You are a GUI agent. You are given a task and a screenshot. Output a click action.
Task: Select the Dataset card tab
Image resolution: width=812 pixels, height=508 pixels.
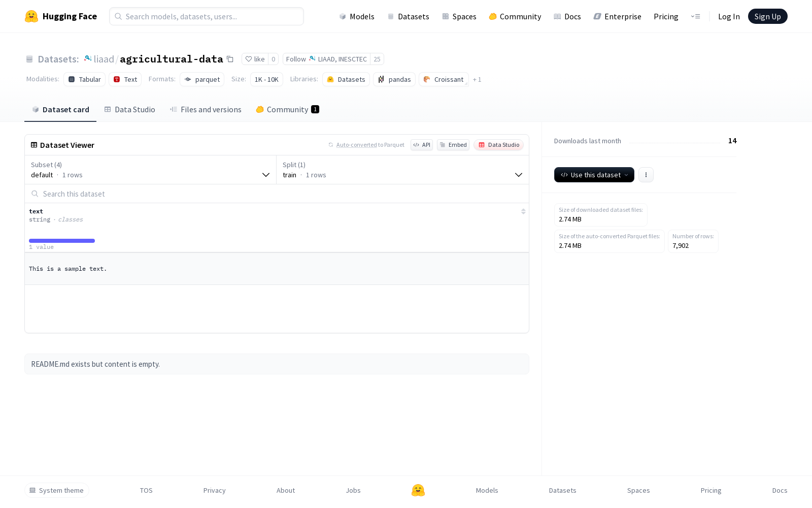pyautogui.click(x=60, y=110)
